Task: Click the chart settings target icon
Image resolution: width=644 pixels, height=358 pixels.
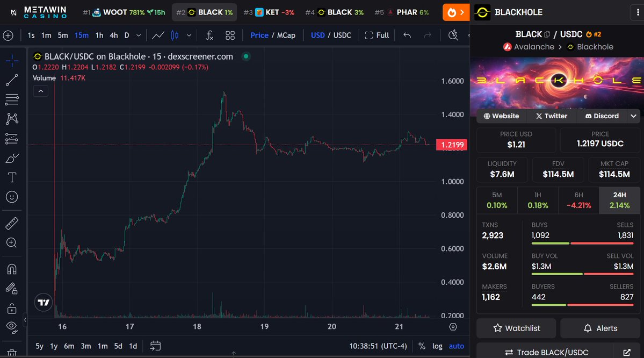Action: click(x=453, y=327)
